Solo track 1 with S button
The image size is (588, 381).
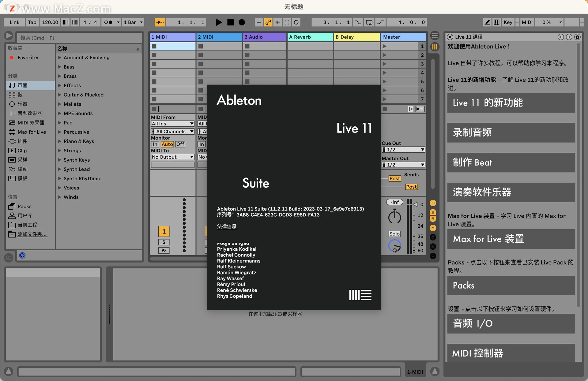click(x=164, y=242)
